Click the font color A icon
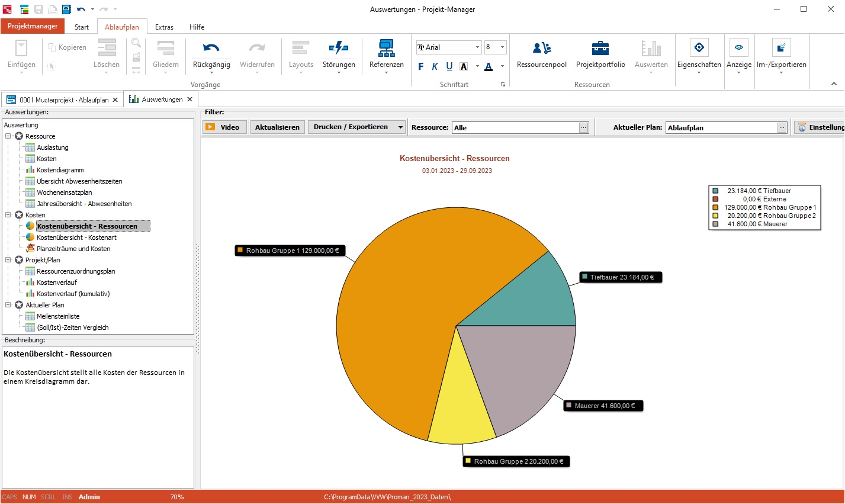Viewport: 845px width, 504px height. coord(489,66)
